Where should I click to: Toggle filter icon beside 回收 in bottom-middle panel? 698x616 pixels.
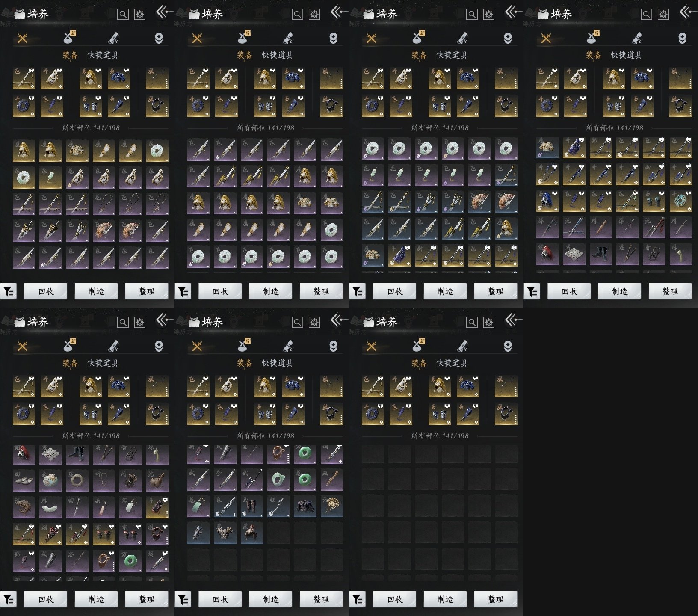[x=183, y=600]
